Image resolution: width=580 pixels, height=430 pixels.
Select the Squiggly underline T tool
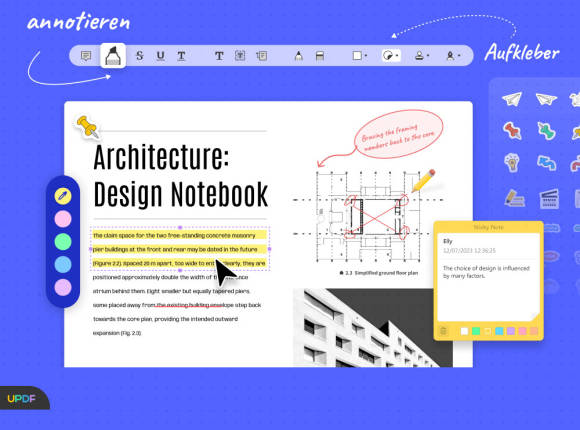pos(181,56)
